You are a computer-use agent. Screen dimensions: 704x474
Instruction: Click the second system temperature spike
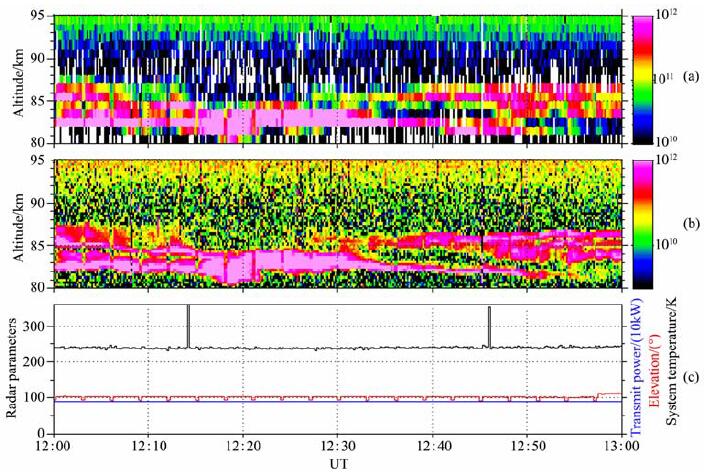coord(489,325)
